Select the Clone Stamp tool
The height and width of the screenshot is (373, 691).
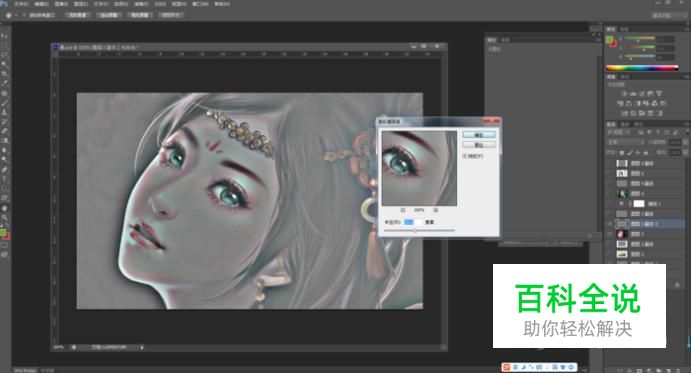tap(4, 112)
